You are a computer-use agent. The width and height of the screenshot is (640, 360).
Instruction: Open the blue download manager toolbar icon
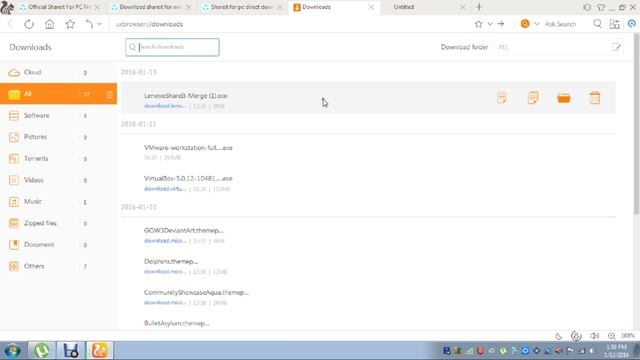[632, 24]
